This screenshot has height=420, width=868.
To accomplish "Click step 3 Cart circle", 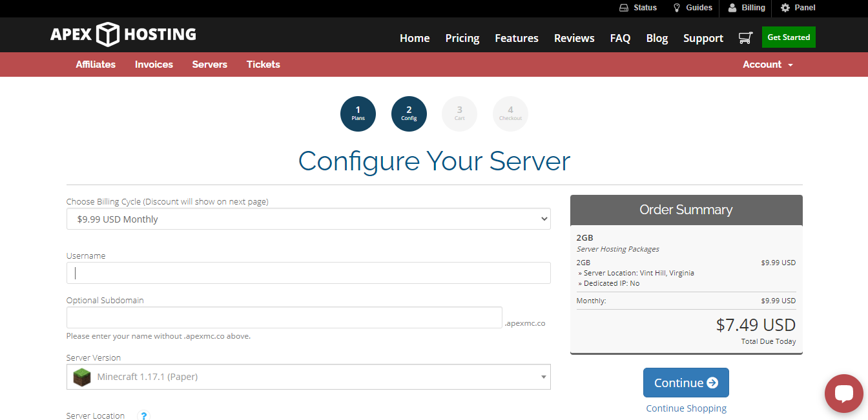I will click(x=459, y=114).
